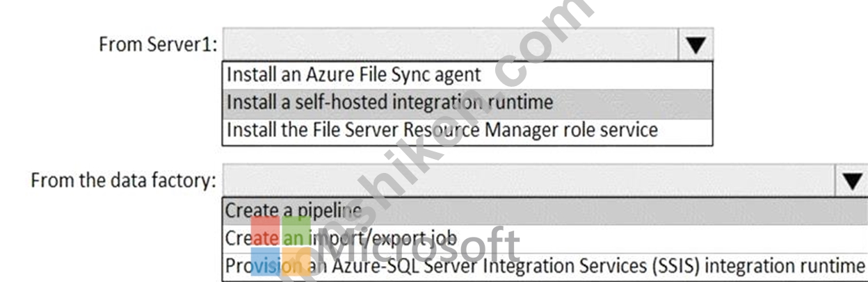Screen dimensions: 868x282
Task: Open the From Server1 dropdown arrow
Action: (x=695, y=45)
